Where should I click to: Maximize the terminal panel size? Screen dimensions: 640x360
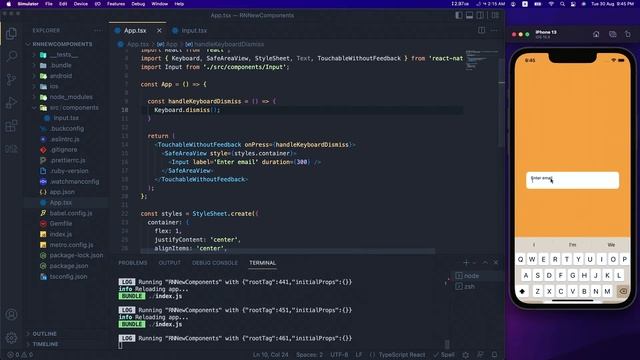point(485,263)
